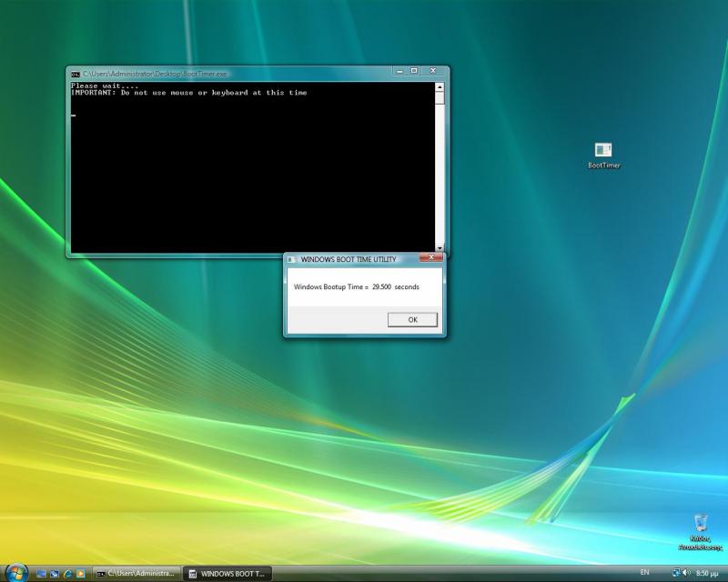
Task: Open the BootTimer desktop icon
Action: [x=603, y=156]
